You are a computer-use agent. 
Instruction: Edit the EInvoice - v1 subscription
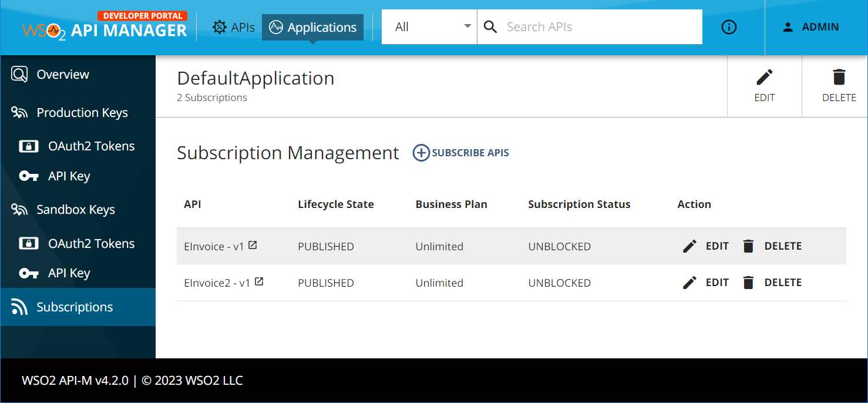pos(705,246)
